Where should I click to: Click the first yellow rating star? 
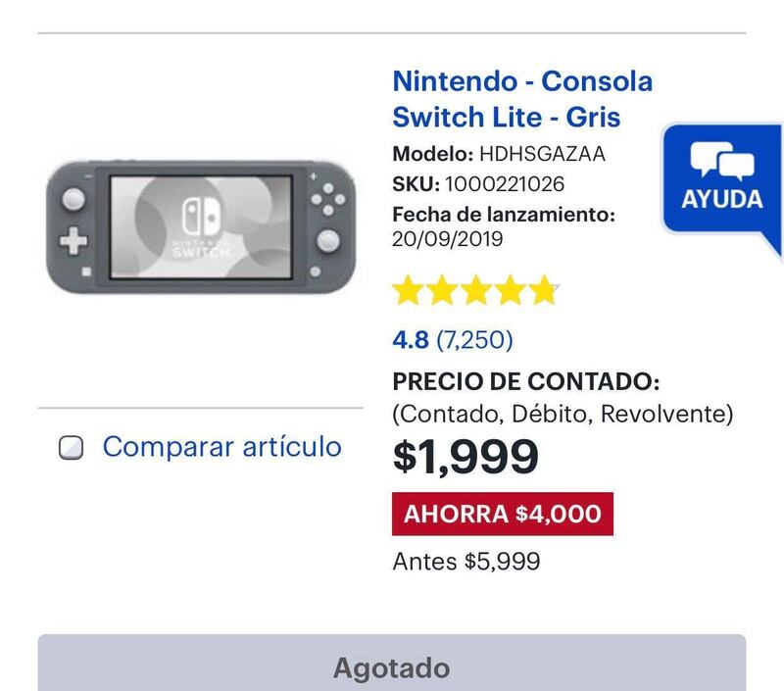(x=408, y=290)
